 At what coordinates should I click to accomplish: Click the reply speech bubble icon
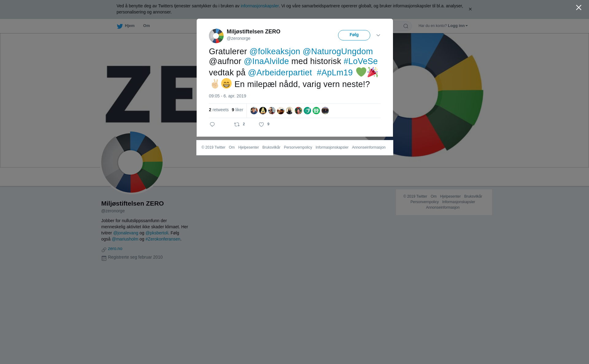pos(212,124)
